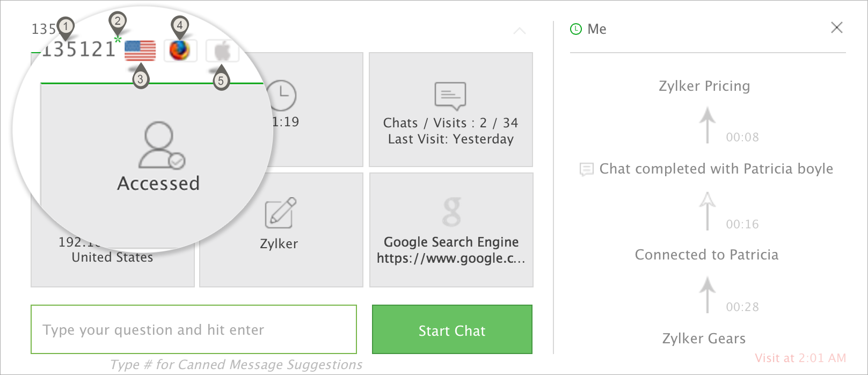This screenshot has width=868, height=375.
Task: Focus the 'Type your question' input field
Action: [x=194, y=329]
